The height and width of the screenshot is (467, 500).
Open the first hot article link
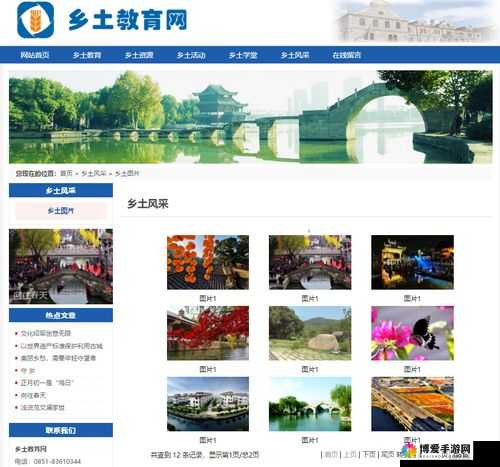46,333
